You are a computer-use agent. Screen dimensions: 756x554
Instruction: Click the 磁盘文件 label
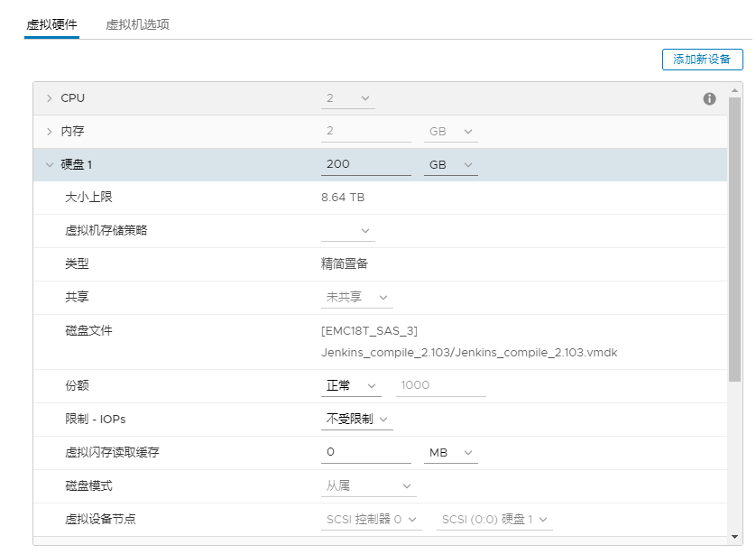click(x=88, y=331)
